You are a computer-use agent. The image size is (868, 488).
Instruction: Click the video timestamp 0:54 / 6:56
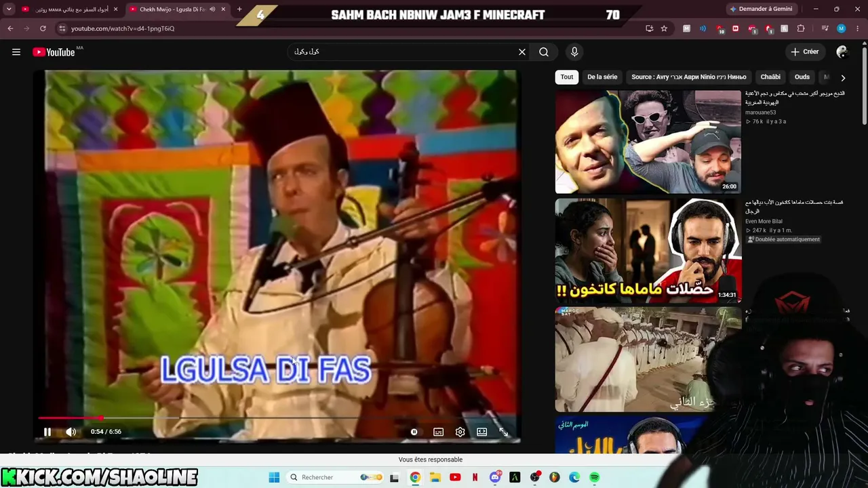pos(106,432)
